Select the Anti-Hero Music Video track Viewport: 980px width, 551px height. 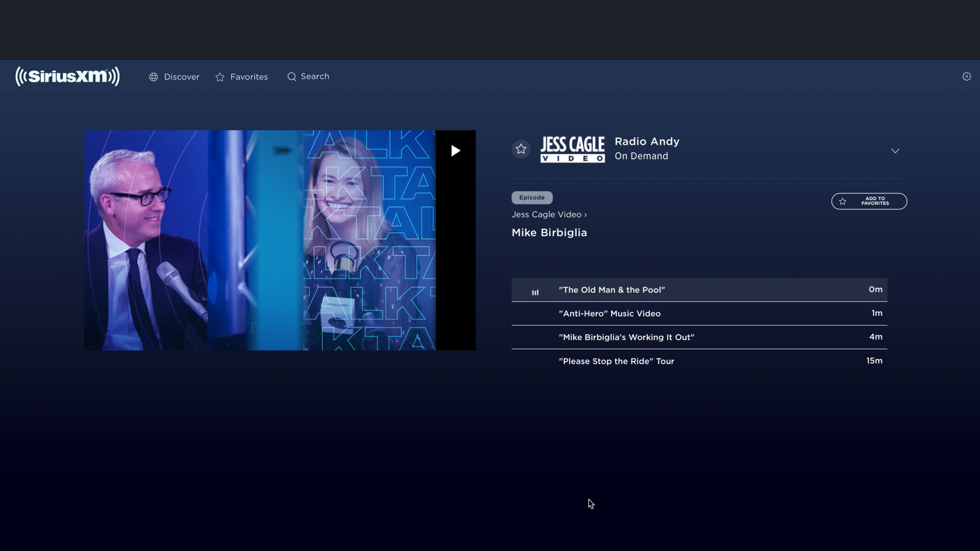[x=609, y=313]
